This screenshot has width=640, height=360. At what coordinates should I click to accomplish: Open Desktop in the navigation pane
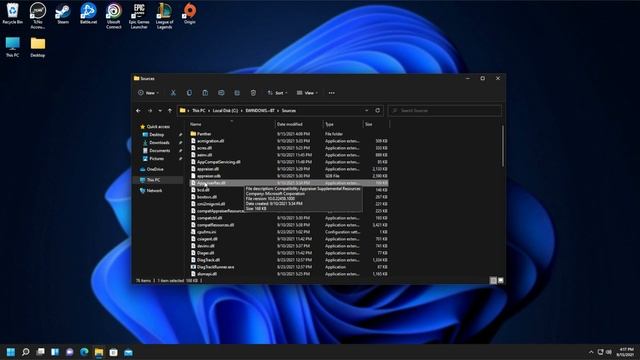point(157,135)
